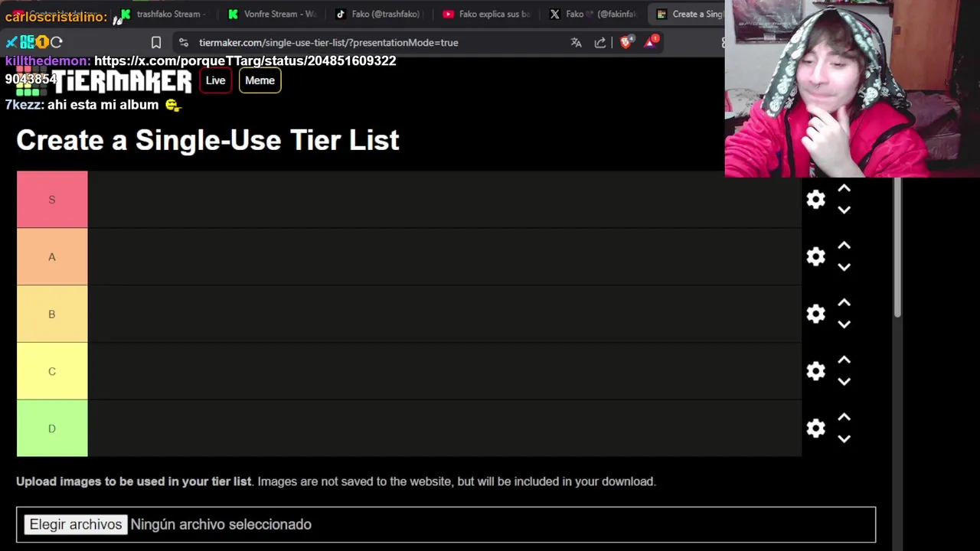Switch to Fako (@fakinfak X tab
The image size is (980, 551).
tap(593, 14)
